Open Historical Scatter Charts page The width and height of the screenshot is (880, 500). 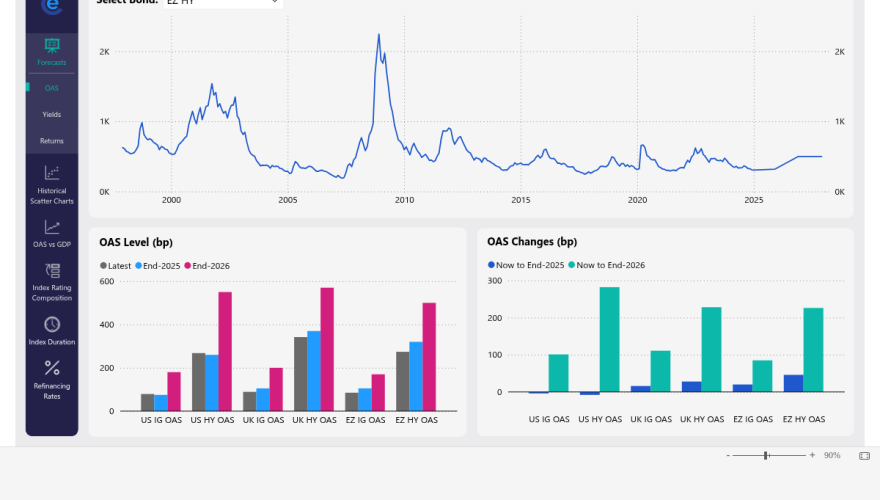pyautogui.click(x=52, y=173)
